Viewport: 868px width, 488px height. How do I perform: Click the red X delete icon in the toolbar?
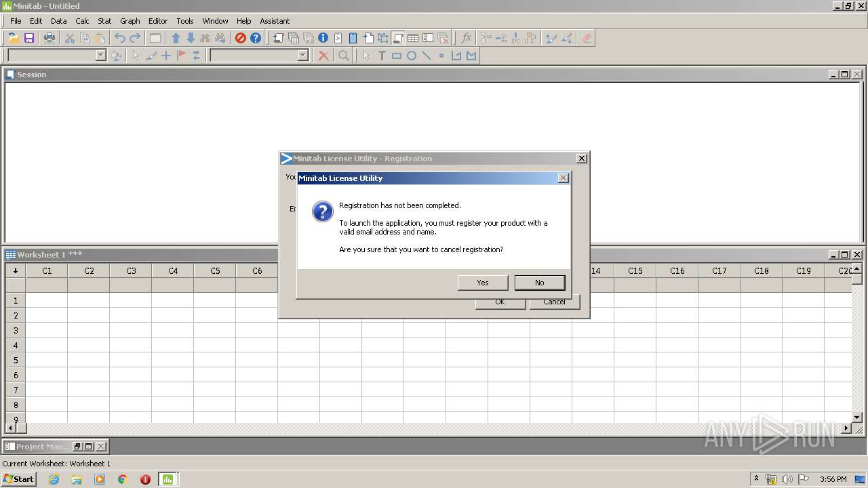(323, 56)
